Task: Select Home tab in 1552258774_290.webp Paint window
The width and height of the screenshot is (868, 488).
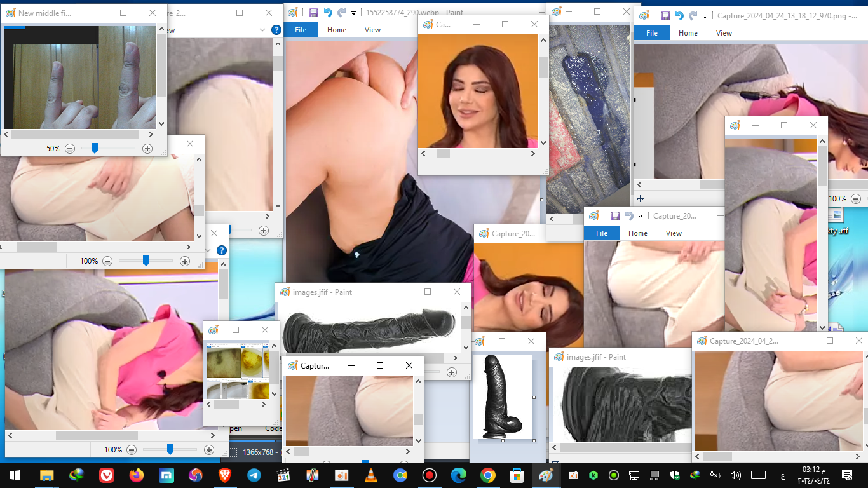Action: pos(337,30)
